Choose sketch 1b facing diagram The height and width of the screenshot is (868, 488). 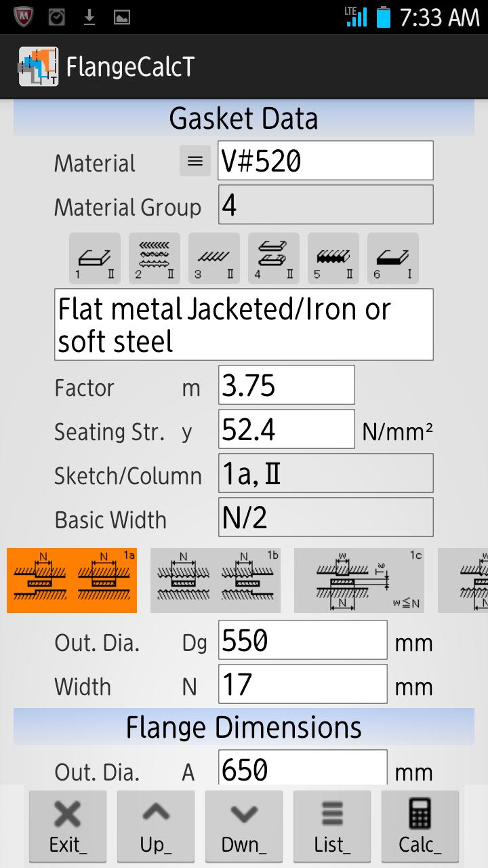point(216,580)
